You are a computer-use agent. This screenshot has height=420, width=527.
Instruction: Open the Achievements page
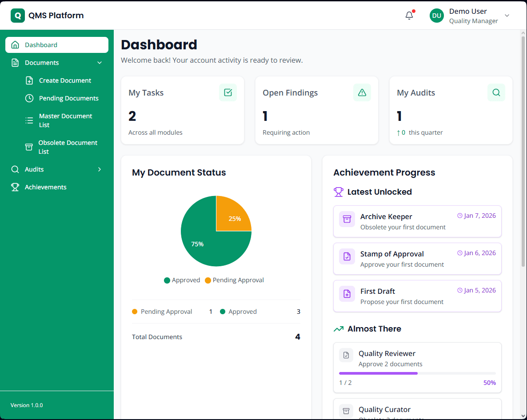pos(57,187)
